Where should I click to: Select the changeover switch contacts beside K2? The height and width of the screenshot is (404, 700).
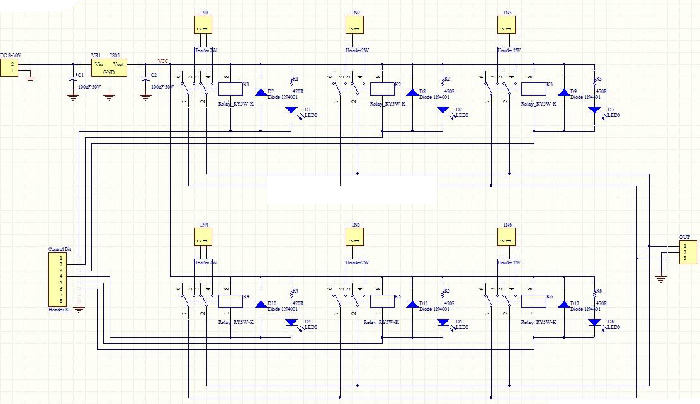[348, 86]
